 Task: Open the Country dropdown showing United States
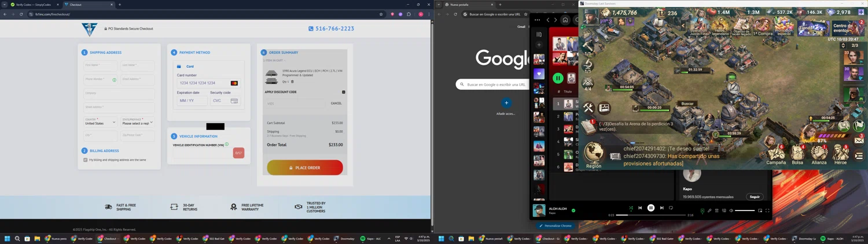point(100,122)
